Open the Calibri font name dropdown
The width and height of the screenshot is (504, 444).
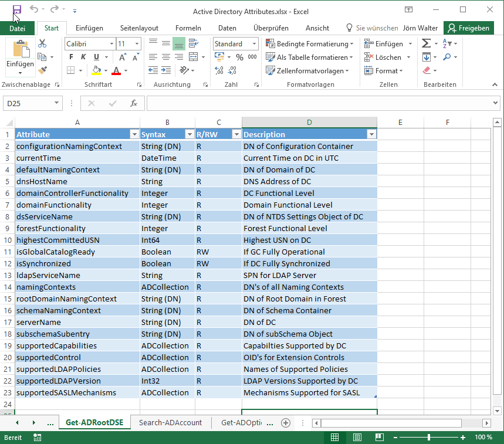[x=111, y=44]
